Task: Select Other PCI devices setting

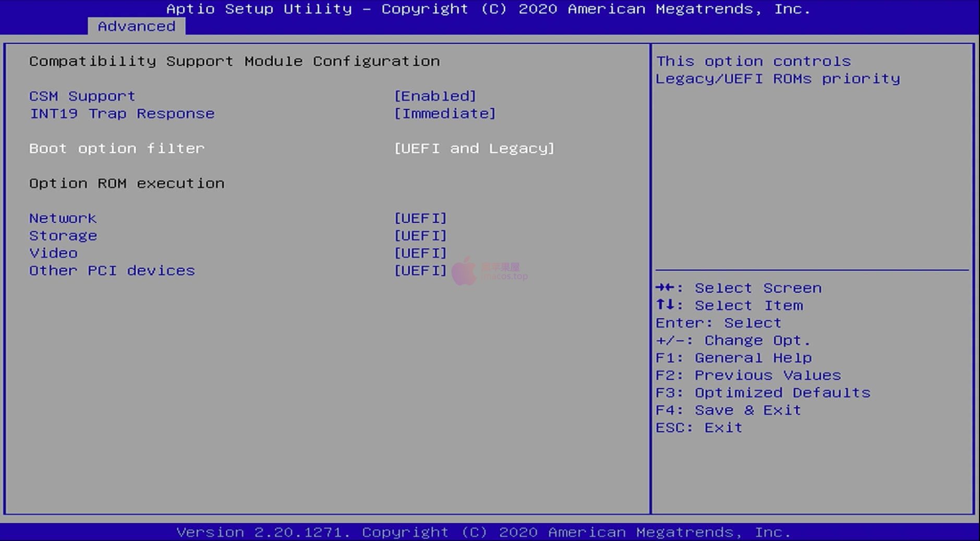Action: [112, 271]
